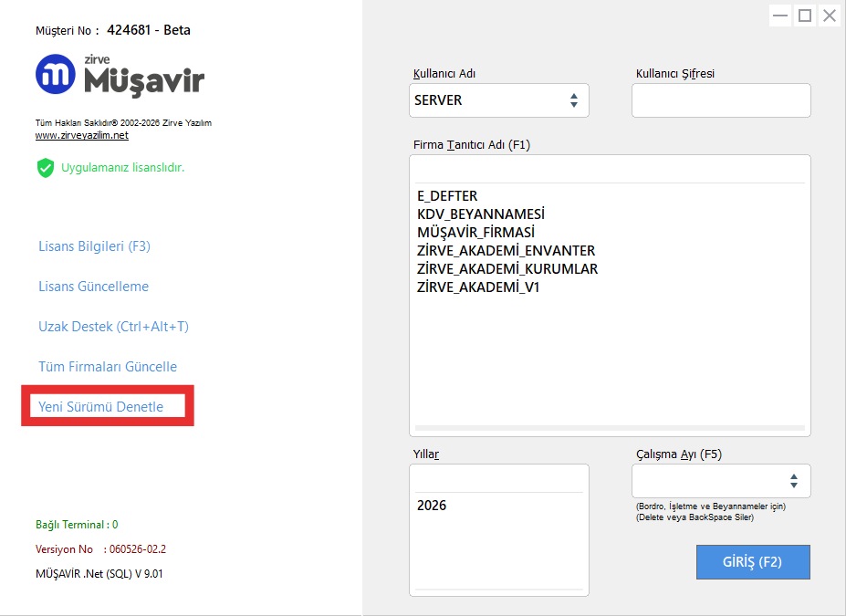Click the GİRİŞ (F2) button

(x=753, y=562)
